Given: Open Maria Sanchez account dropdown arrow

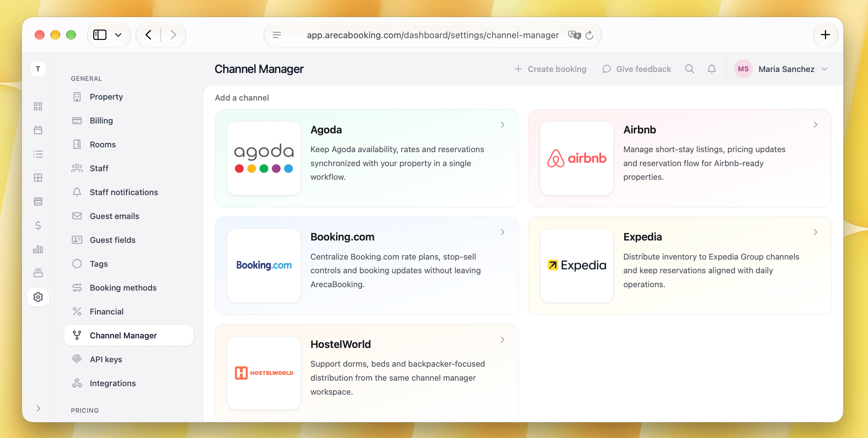Looking at the screenshot, I should click(825, 69).
